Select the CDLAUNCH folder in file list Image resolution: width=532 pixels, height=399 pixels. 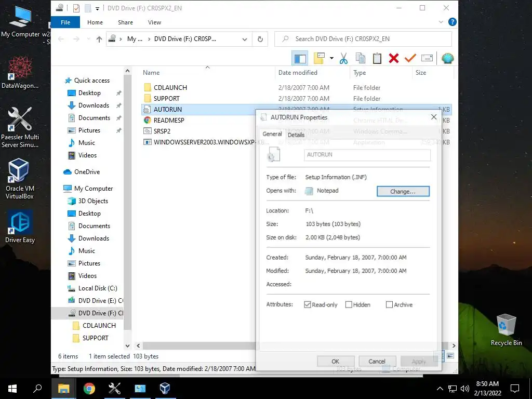coord(170,87)
